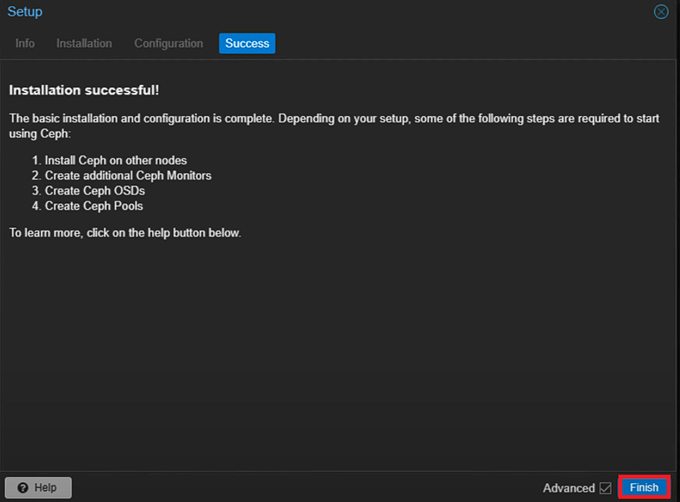The image size is (680, 502).
Task: Click the 'To learn more' help sentence
Action: click(125, 233)
